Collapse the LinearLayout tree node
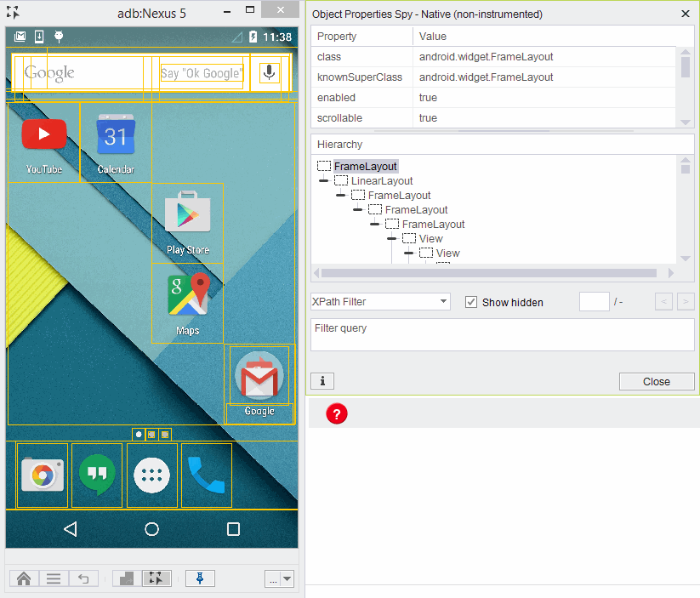 (x=324, y=181)
